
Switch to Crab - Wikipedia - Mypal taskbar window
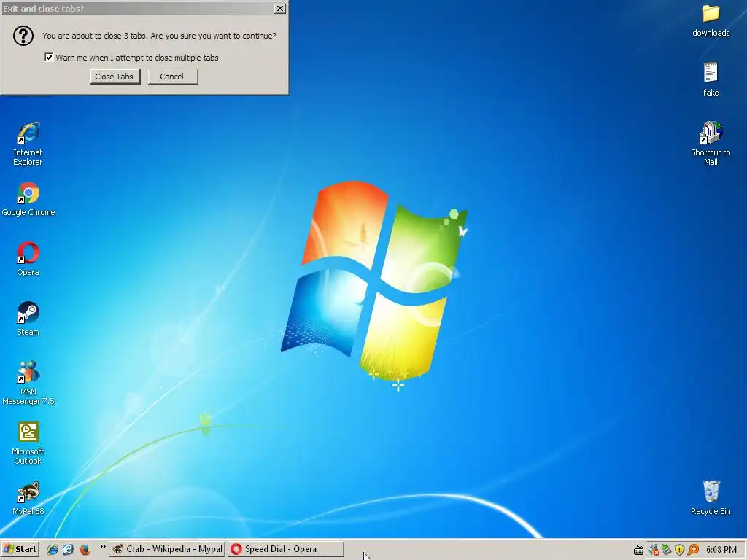click(167, 549)
